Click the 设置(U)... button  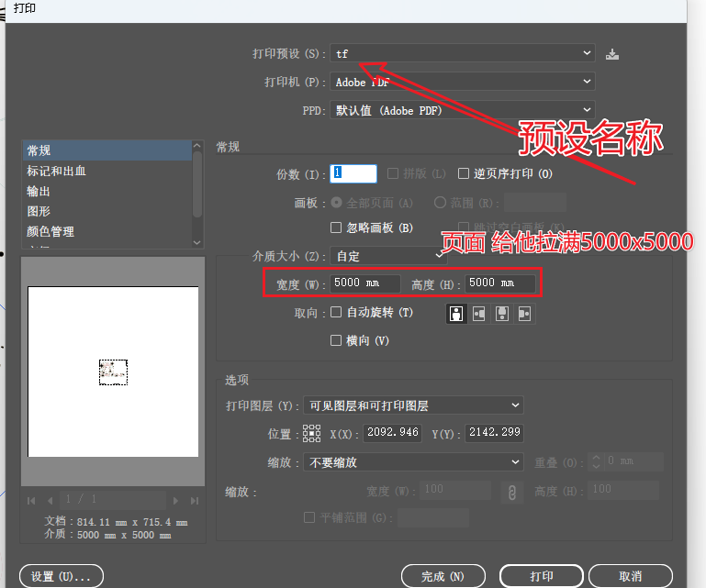[x=62, y=576]
